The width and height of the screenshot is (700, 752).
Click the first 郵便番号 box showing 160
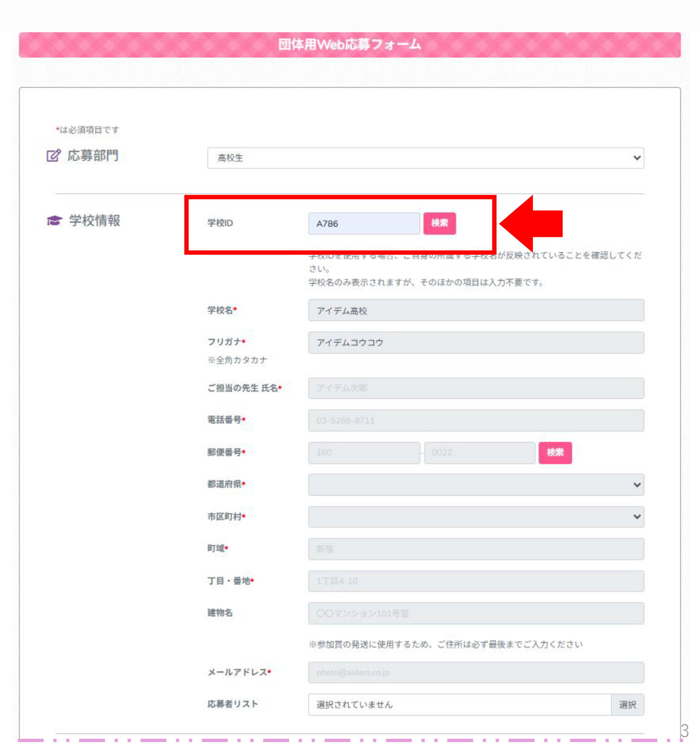(364, 452)
